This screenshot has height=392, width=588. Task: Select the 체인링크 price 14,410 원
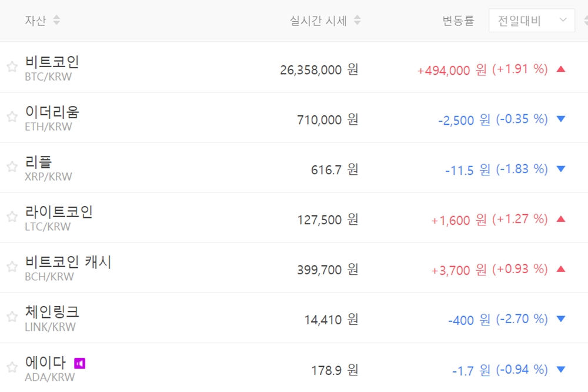point(331,320)
